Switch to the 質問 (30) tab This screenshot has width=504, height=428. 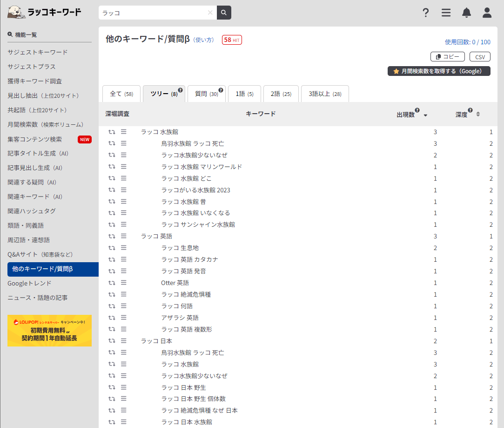pos(207,94)
